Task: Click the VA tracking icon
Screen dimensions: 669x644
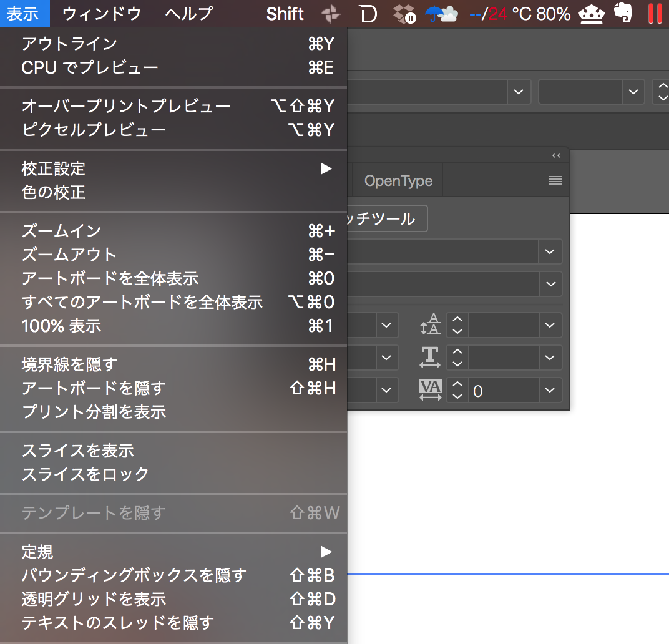Action: (x=430, y=389)
